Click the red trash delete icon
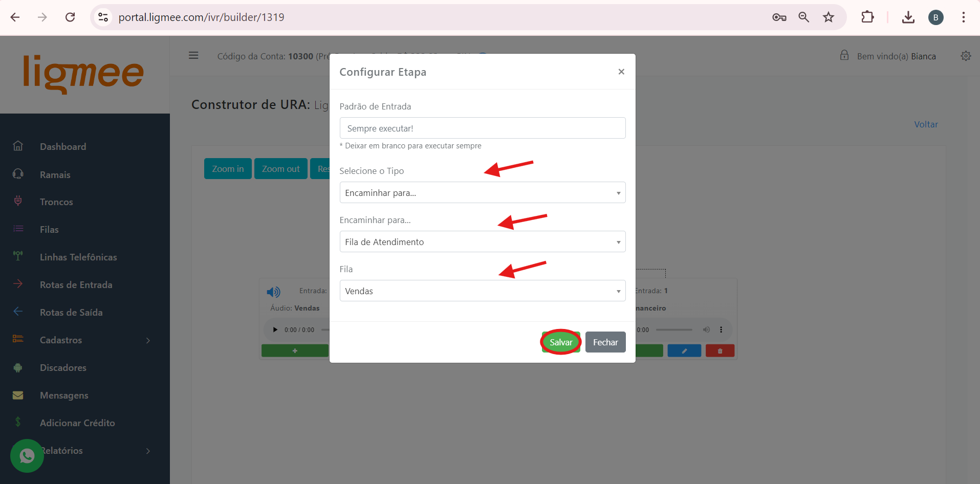This screenshot has height=484, width=980. (720, 351)
